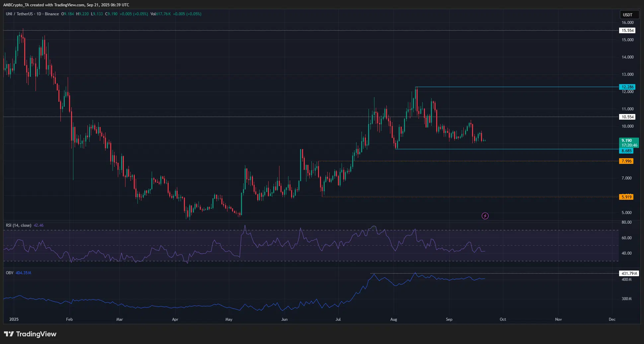
Task: Click the Aug label on time axis
Action: 393,319
